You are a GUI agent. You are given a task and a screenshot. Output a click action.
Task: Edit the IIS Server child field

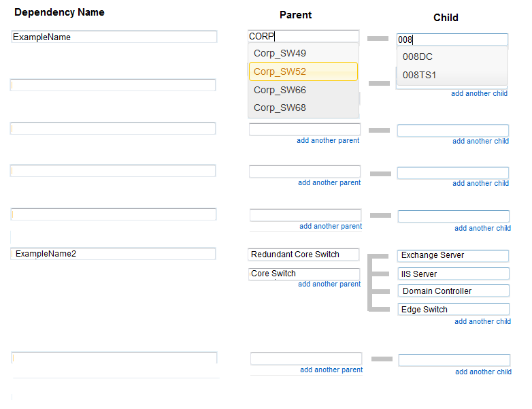coord(453,274)
